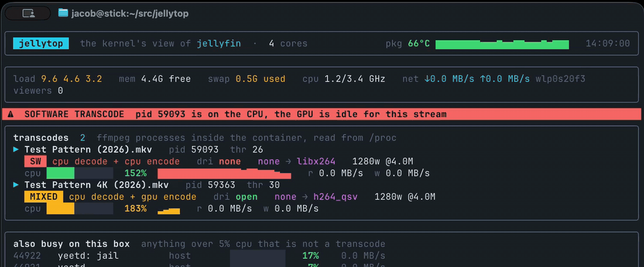Screen dimensions: 644x267
Task: Click the cpu 1.2/3.4 GHz reading
Action: click(x=344, y=79)
